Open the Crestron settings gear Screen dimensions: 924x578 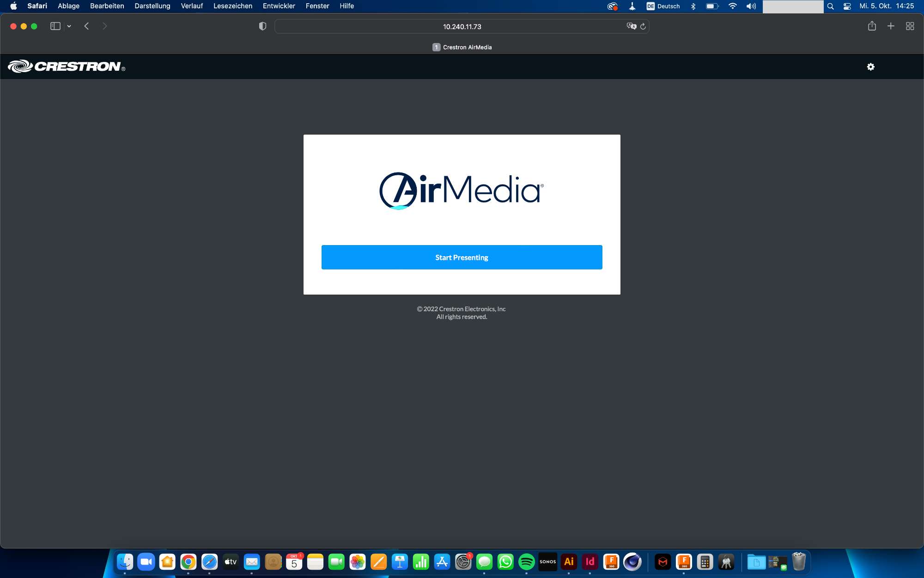tap(870, 67)
